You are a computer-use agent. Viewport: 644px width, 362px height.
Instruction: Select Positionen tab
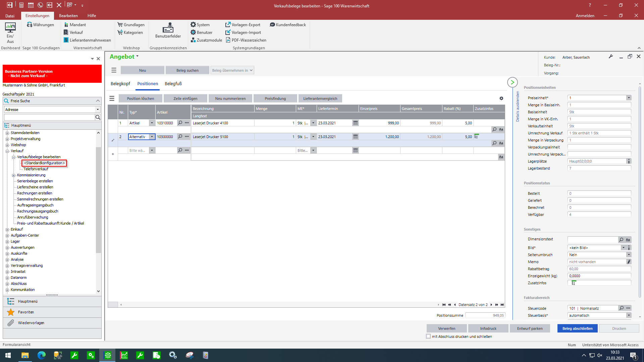point(148,84)
